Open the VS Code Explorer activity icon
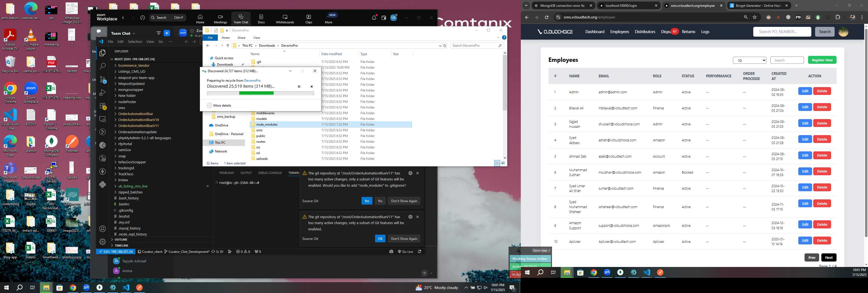 103,53
